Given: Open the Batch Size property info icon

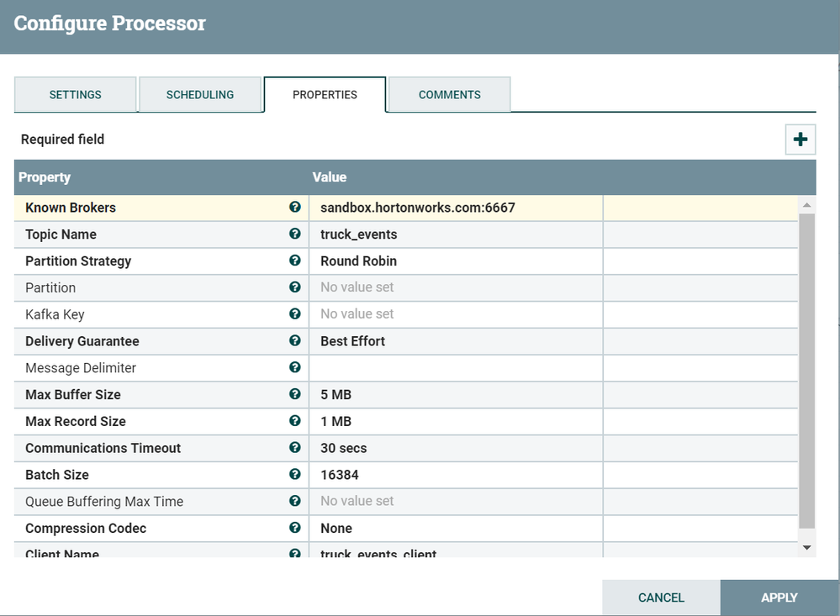Looking at the screenshot, I should 294,475.
